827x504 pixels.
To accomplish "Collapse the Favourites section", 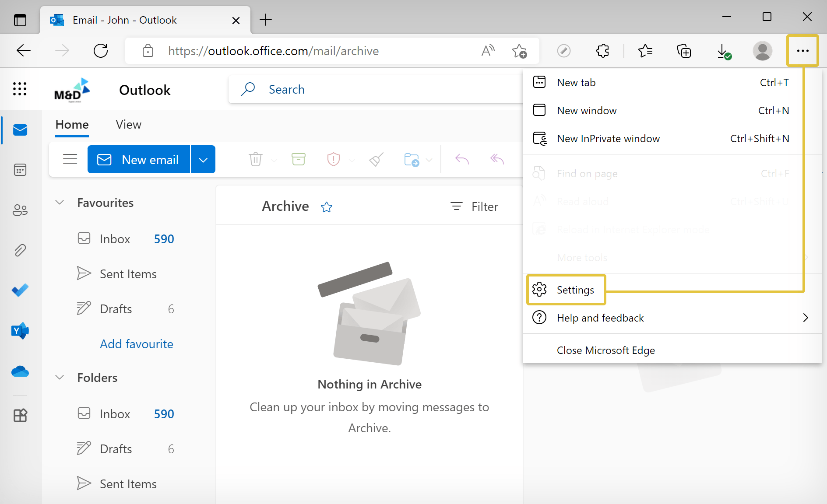I will (60, 202).
